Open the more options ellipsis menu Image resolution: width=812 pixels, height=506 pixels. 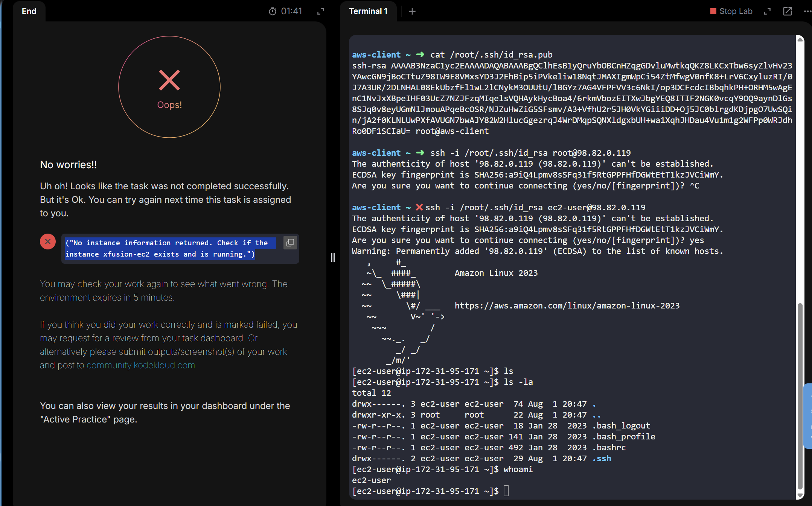[807, 11]
